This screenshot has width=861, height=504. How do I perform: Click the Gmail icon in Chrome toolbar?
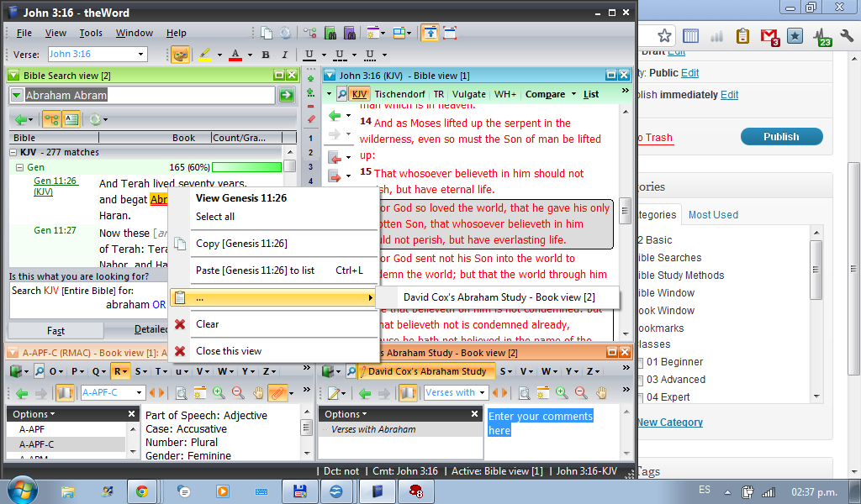[x=770, y=37]
